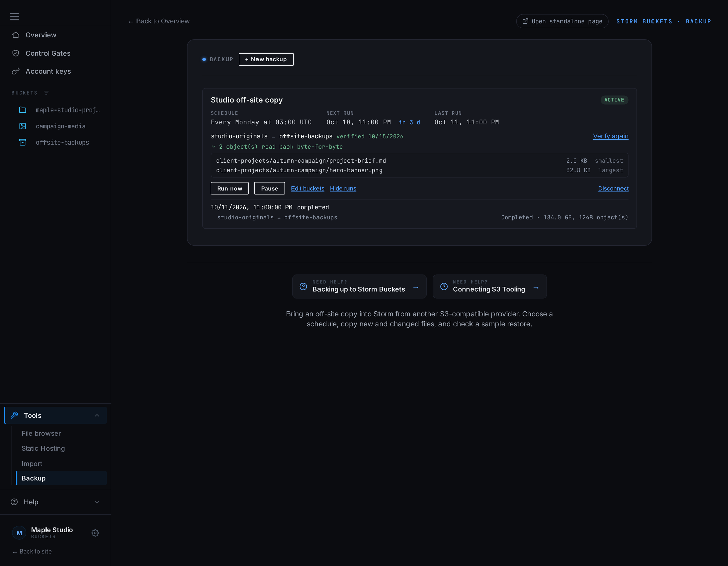Go to Control Gates
Image resolution: width=728 pixels, height=566 pixels.
[48, 53]
